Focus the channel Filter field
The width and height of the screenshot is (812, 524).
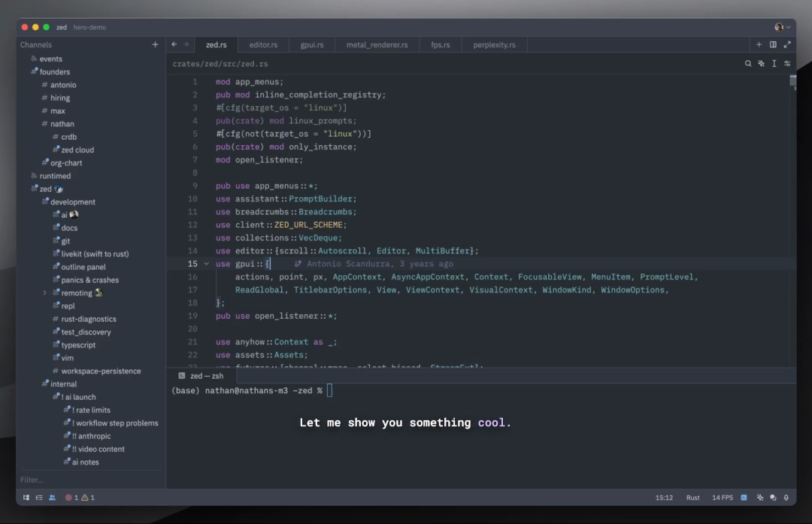[x=91, y=480]
